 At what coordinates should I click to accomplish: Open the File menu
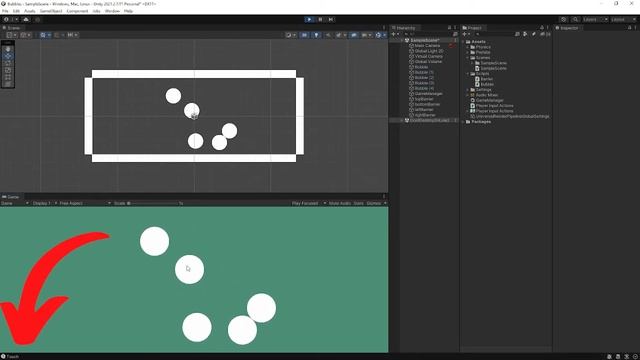point(5,11)
